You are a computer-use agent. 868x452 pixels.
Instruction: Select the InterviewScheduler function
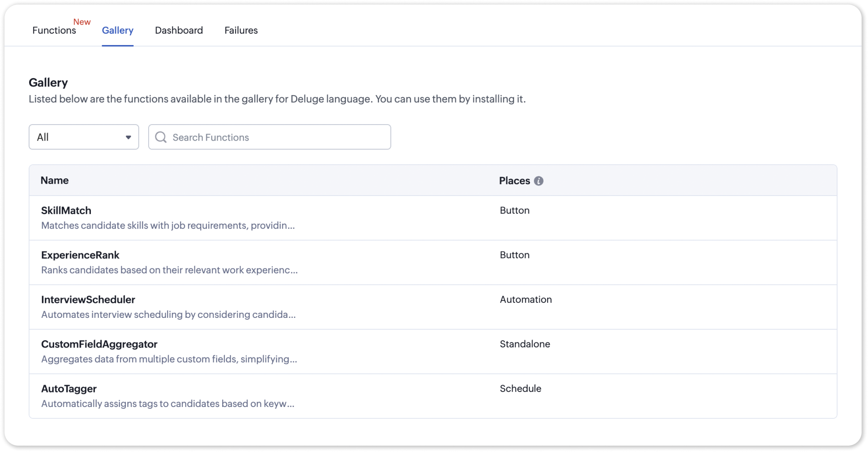click(x=88, y=300)
